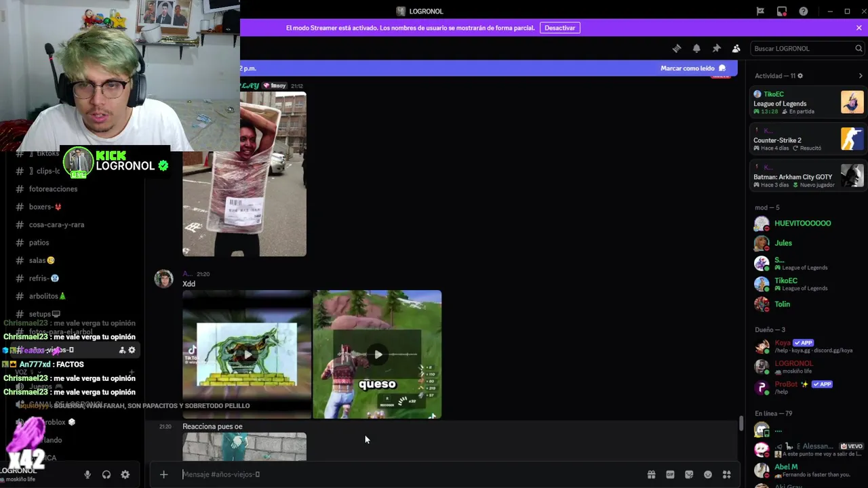Open the inbox flag icon in title bar

(x=760, y=11)
